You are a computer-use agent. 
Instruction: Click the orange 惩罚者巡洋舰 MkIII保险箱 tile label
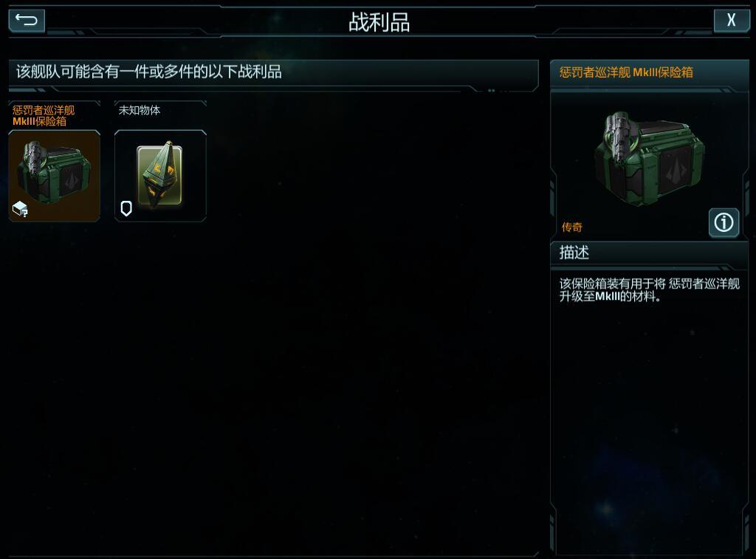point(44,115)
